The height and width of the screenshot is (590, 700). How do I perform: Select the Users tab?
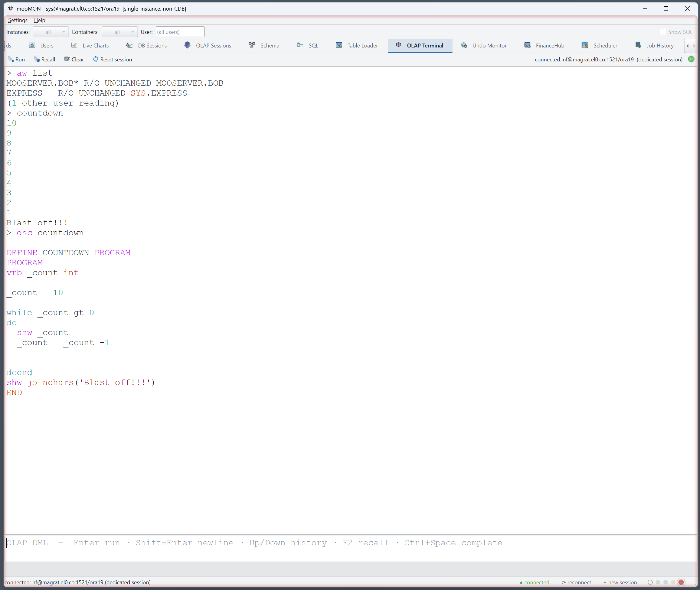41,45
